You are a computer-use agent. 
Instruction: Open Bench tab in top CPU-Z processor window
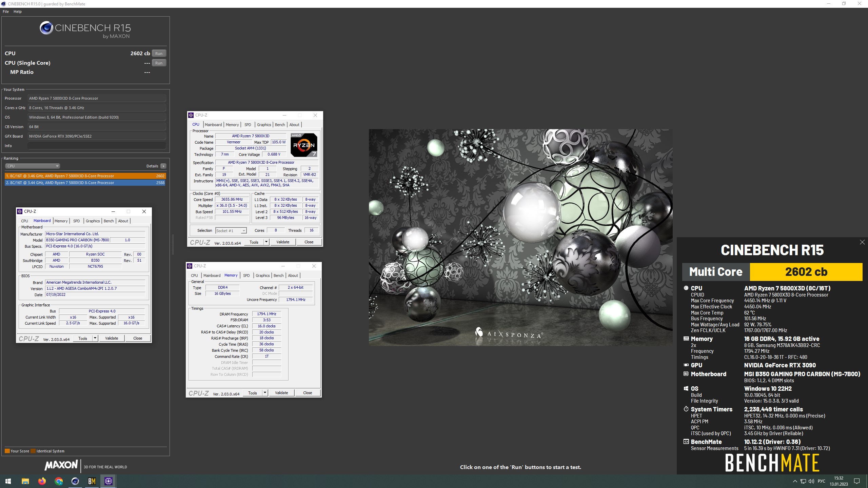[280, 125]
